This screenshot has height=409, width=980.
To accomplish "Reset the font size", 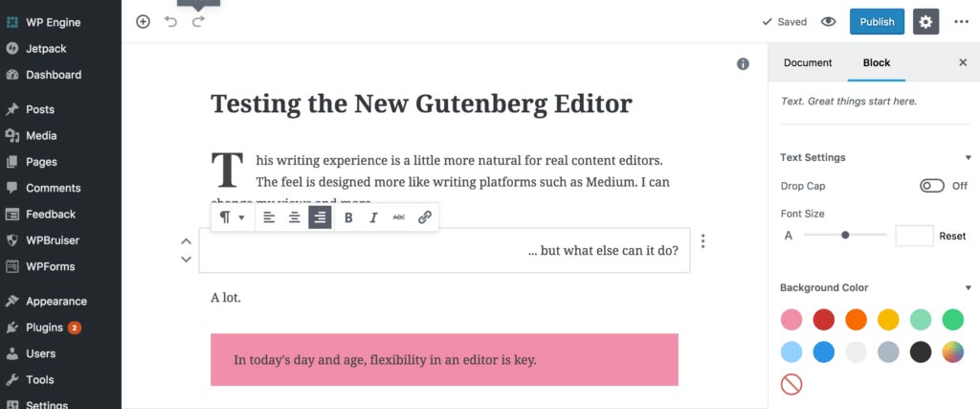I will tap(952, 236).
